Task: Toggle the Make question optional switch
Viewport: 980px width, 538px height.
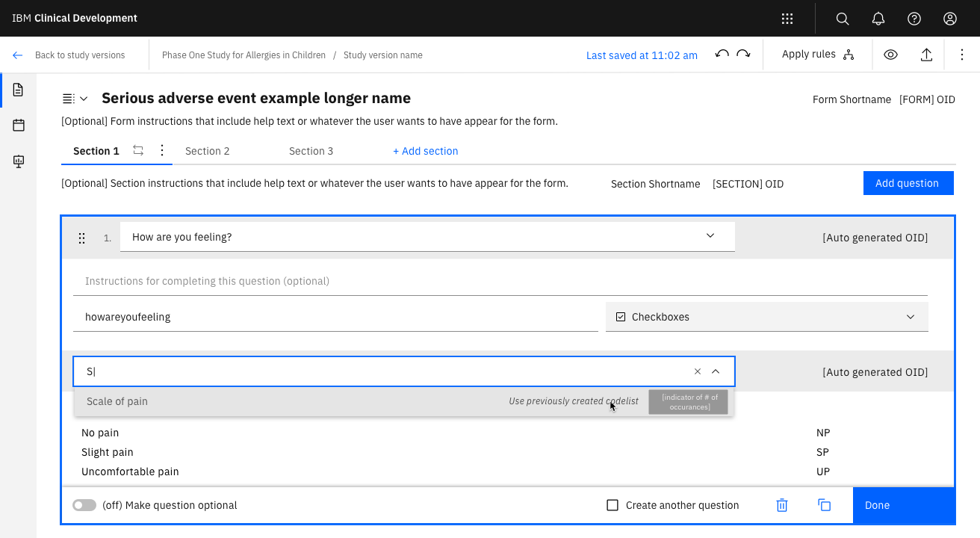Action: pyautogui.click(x=84, y=506)
